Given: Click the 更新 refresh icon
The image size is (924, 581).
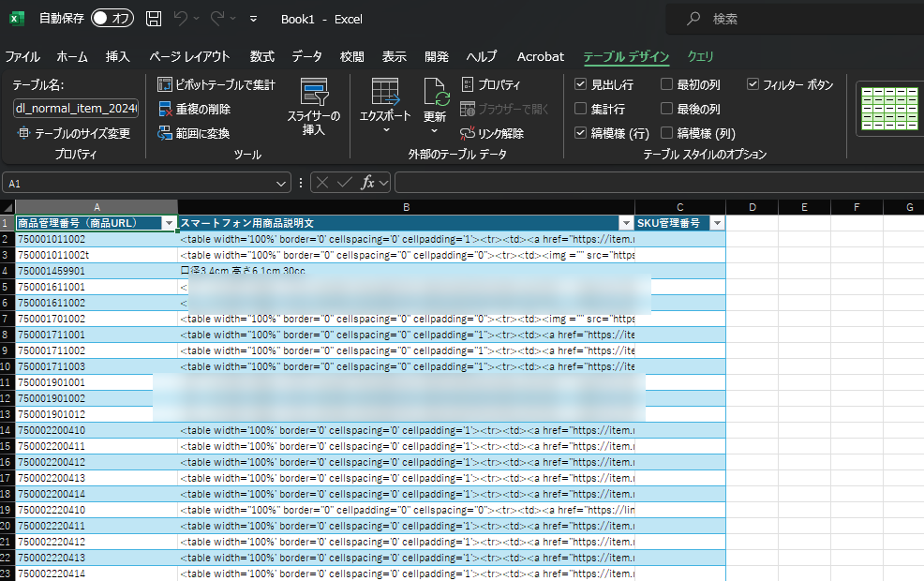Looking at the screenshot, I should pyautogui.click(x=436, y=92).
